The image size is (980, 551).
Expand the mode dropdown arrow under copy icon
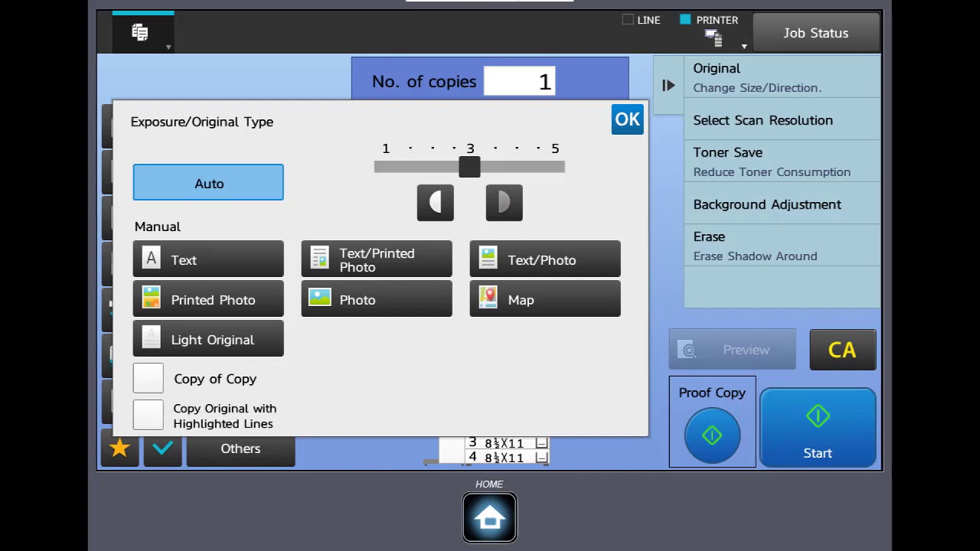click(168, 47)
